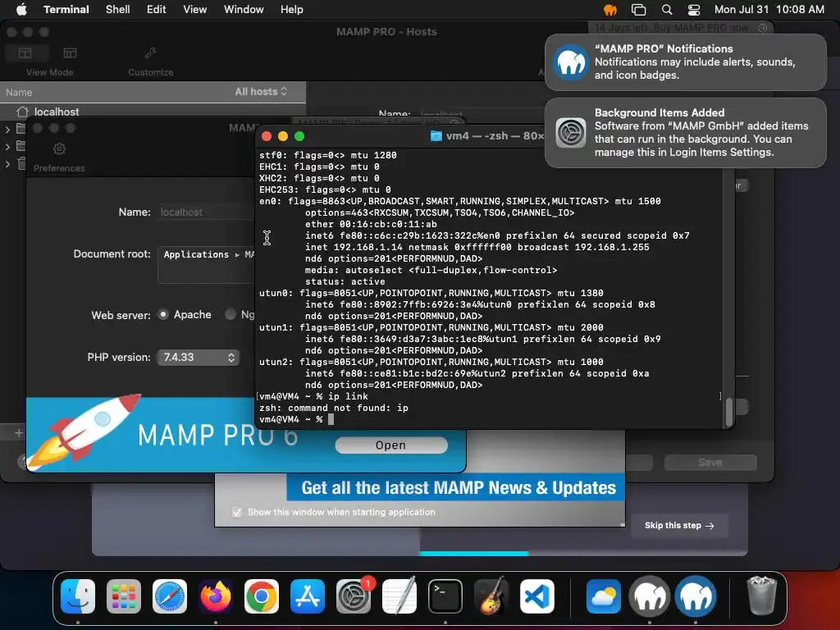Viewport: 840px width, 630px height.
Task: Click the Name field showing localhost
Action: [206, 212]
